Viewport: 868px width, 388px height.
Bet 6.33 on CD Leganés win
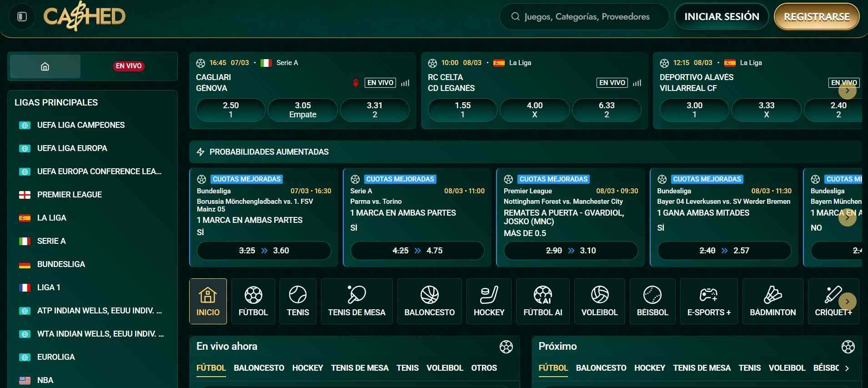point(607,110)
